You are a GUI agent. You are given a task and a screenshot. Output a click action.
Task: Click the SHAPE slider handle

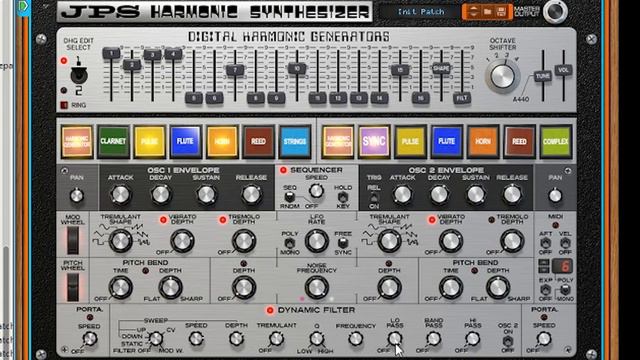click(x=441, y=68)
